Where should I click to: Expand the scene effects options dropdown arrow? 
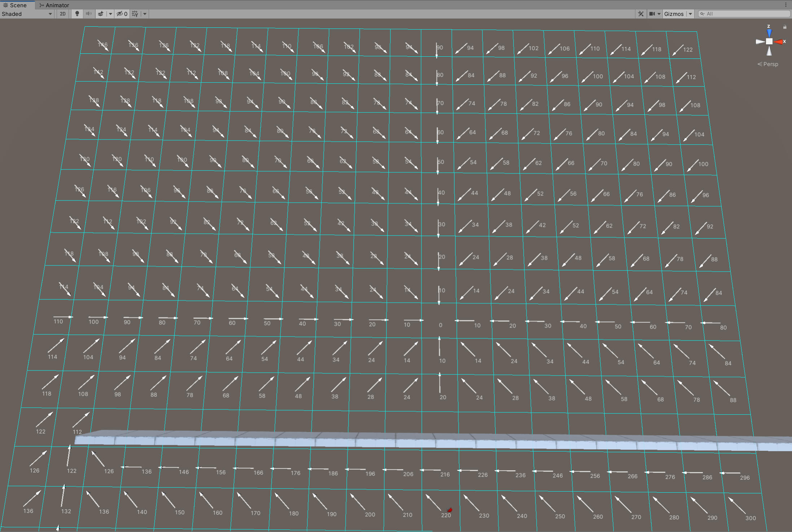click(110, 14)
